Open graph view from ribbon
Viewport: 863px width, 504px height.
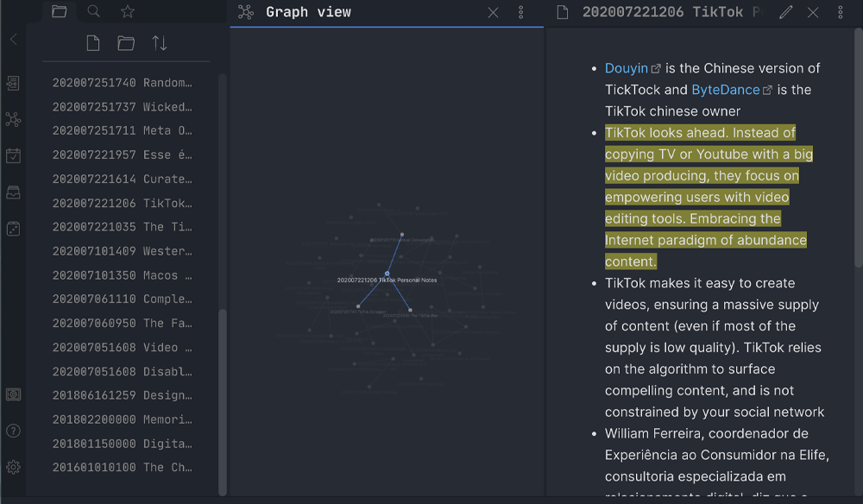(x=13, y=119)
